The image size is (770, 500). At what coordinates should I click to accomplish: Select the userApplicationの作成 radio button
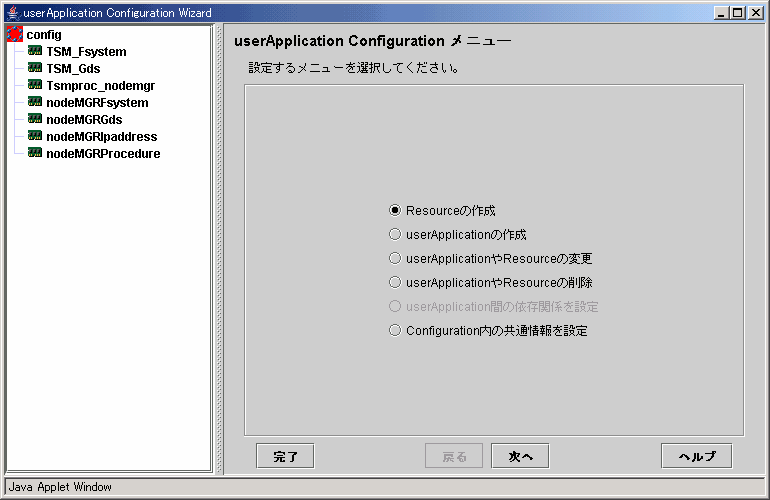395,234
